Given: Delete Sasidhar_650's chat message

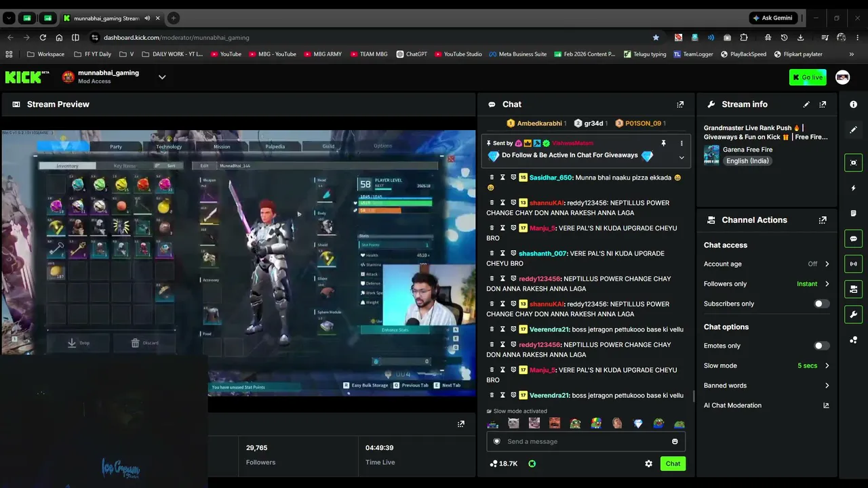Looking at the screenshot, I should [492, 178].
